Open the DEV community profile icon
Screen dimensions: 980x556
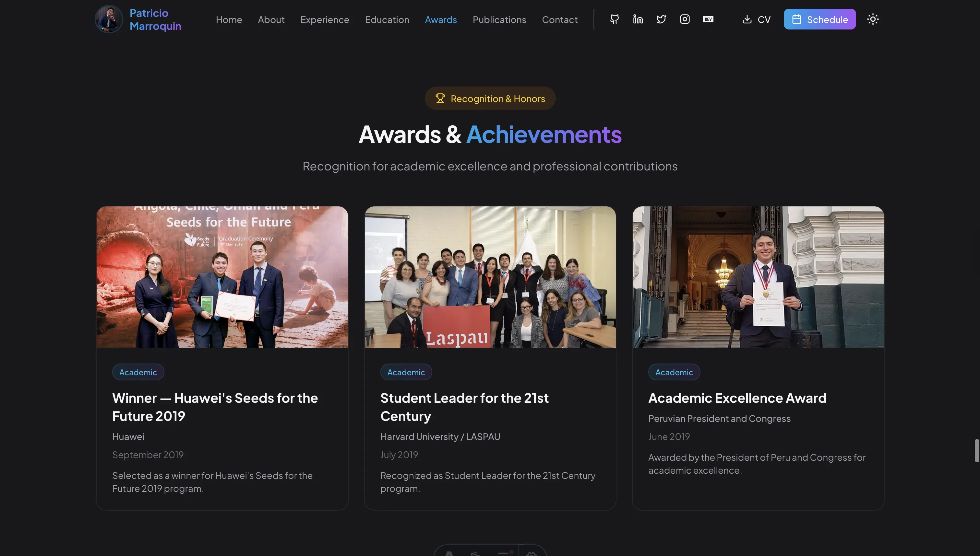point(708,19)
